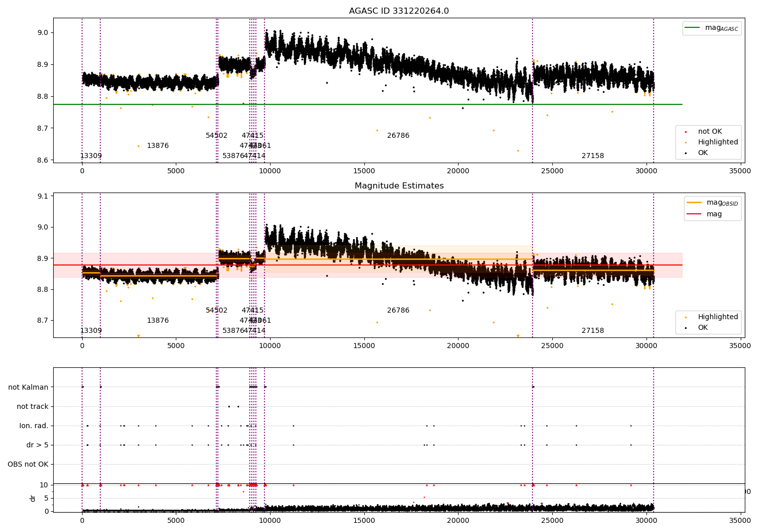The width and height of the screenshot is (760, 532).
Task: Click obsid label 27158 in middle plot
Action: pos(593,331)
